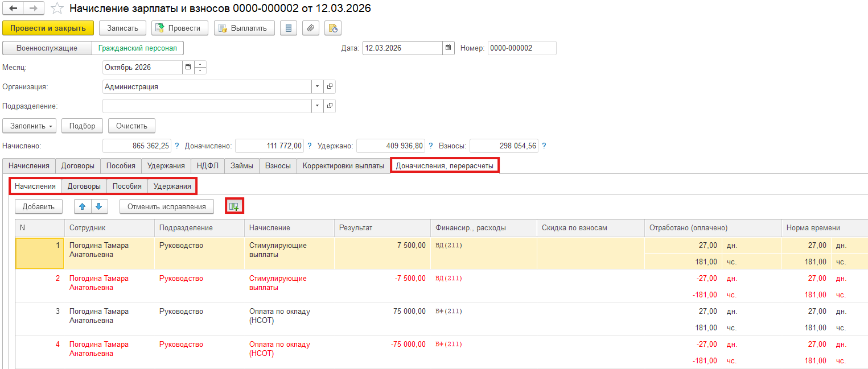The width and height of the screenshot is (868, 369).
Task: Click the Начисление column header
Action: pyautogui.click(x=289, y=228)
